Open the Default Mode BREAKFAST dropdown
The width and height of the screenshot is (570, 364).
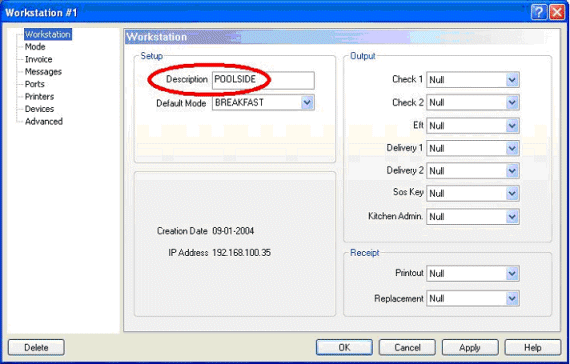point(307,103)
